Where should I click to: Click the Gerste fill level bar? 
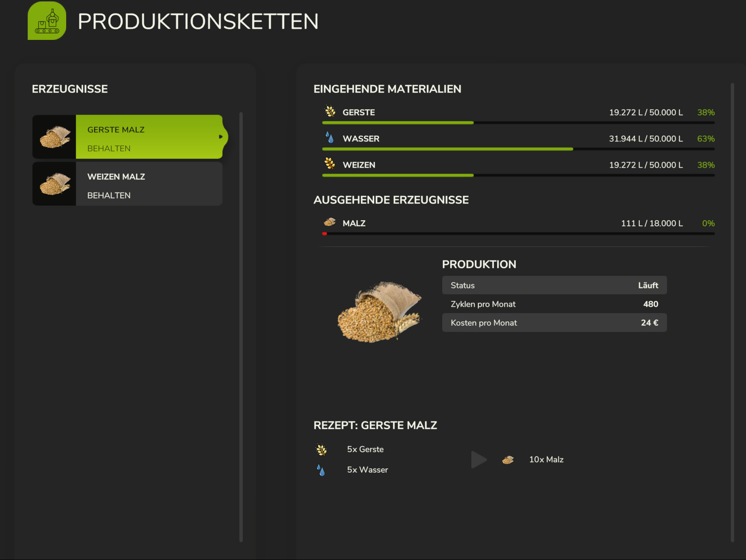click(x=518, y=123)
